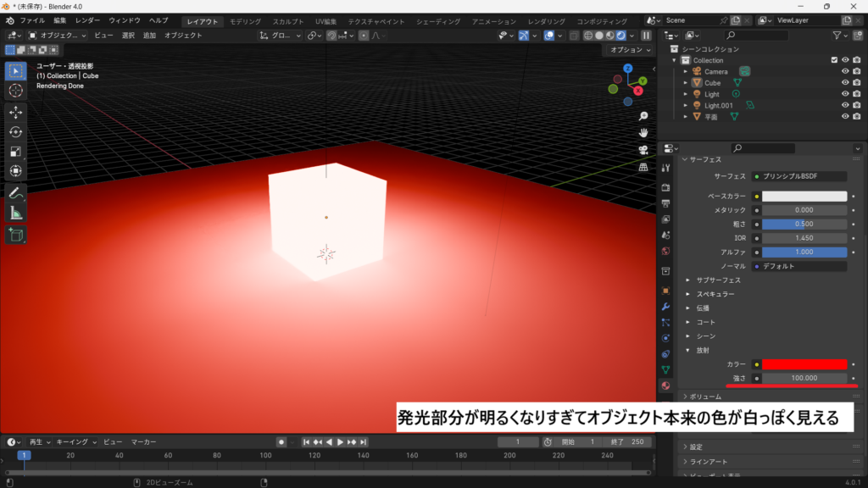Hide Light.001 in viewport via eye icon
The width and height of the screenshot is (868, 488).
coord(845,105)
